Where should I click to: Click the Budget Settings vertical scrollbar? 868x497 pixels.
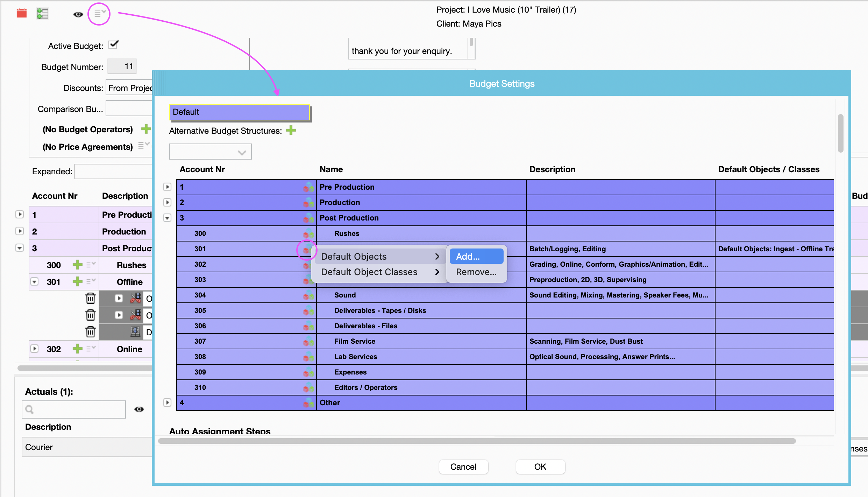pyautogui.click(x=841, y=134)
